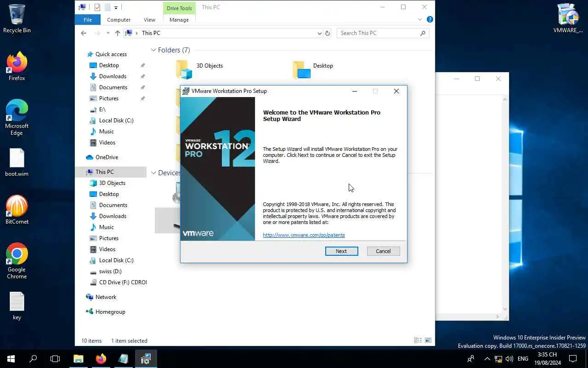Open Task View on the taskbar
The image size is (588, 368).
pyautogui.click(x=55, y=359)
